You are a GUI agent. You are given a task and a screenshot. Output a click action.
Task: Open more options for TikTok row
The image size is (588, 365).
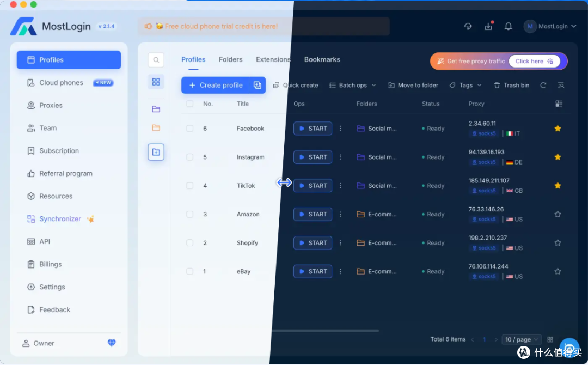pyautogui.click(x=340, y=186)
